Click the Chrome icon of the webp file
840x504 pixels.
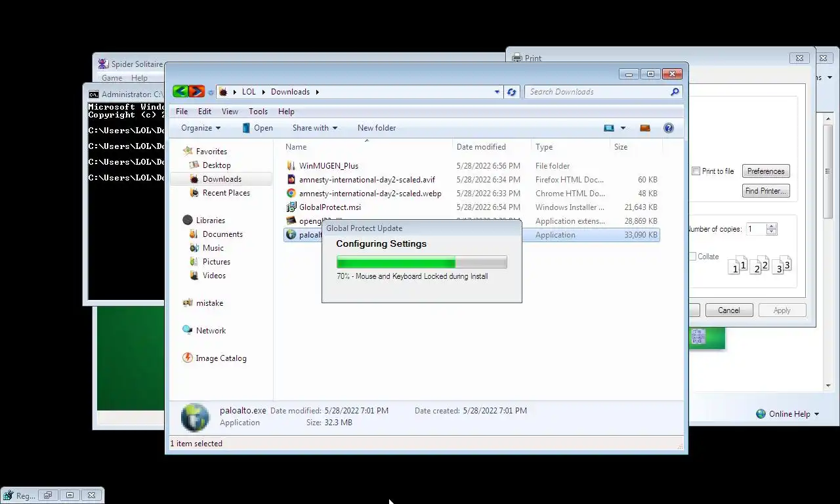click(291, 194)
